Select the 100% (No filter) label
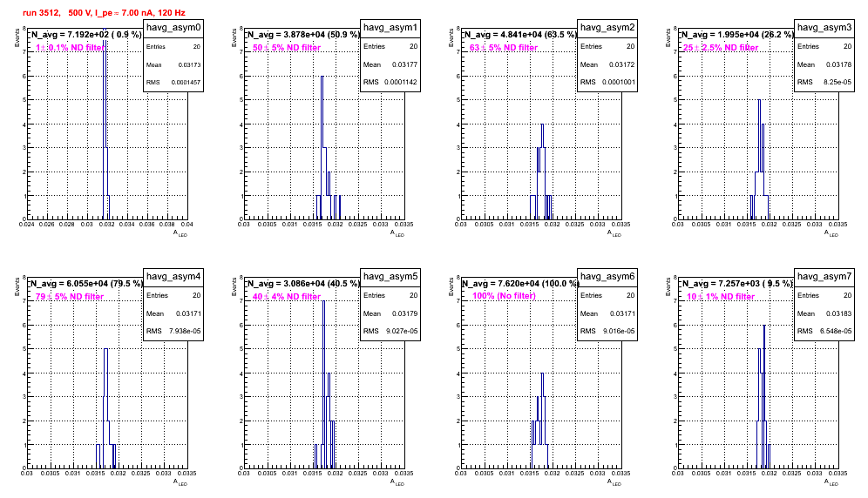Viewport: 868px width, 498px height. point(504,296)
